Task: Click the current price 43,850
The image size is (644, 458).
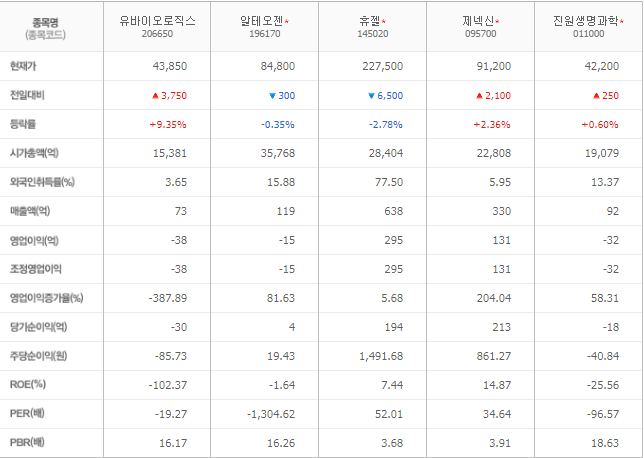Action: tap(170, 66)
